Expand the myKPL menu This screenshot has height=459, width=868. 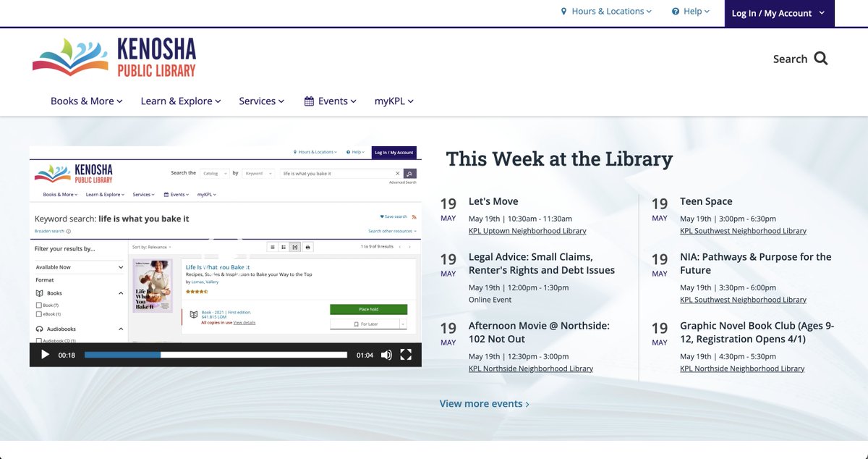[x=394, y=101]
